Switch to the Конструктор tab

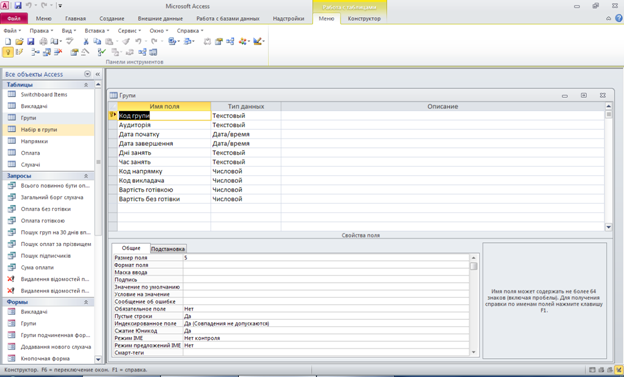[364, 18]
